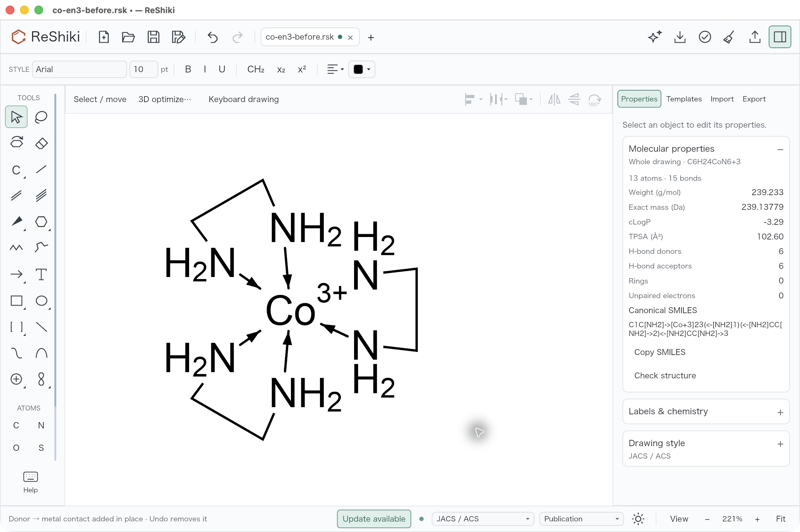Select the arrow drawing tool
Viewport: 800px width, 532px height.
[16, 274]
